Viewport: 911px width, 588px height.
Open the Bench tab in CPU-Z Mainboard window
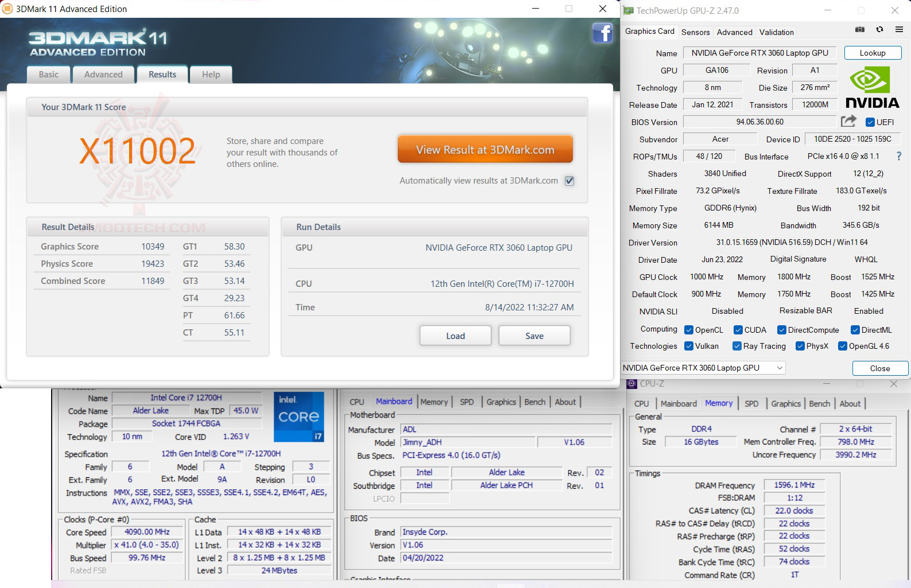tap(535, 402)
